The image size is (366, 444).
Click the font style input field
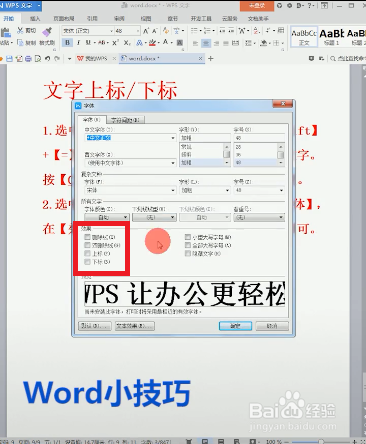[205, 138]
